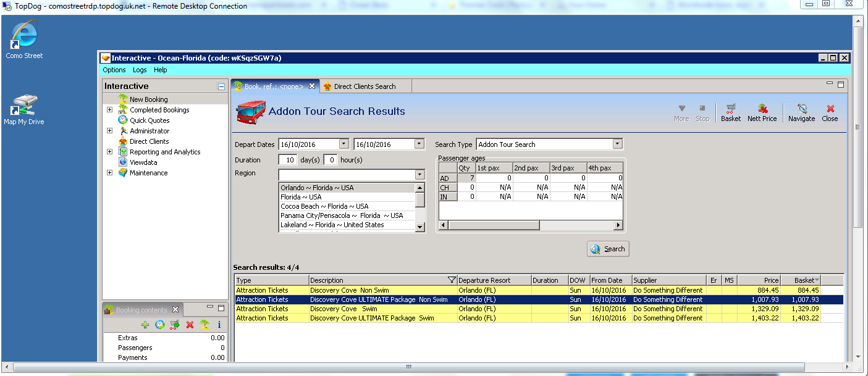
Task: Open the Search Type dropdown
Action: [617, 144]
